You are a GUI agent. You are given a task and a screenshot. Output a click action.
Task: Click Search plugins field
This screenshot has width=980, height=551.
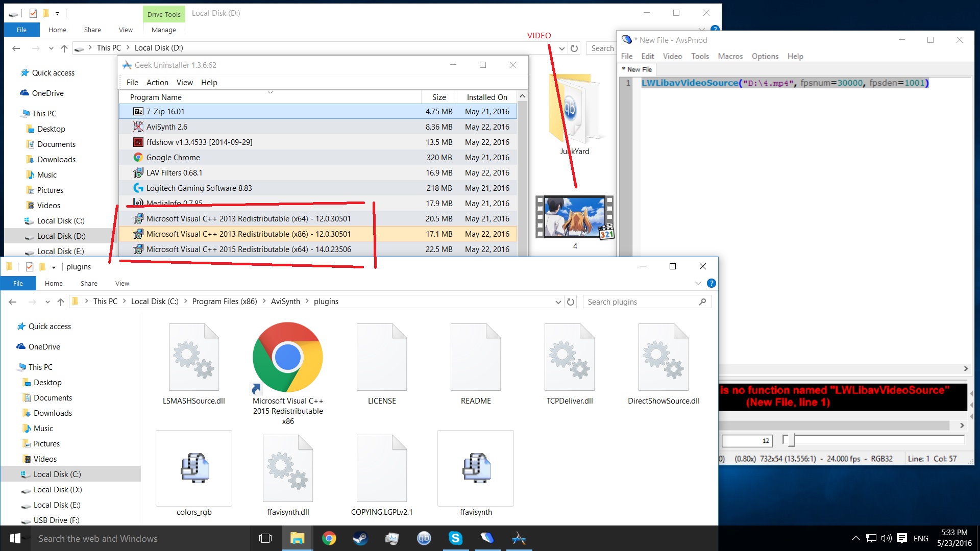tap(647, 302)
